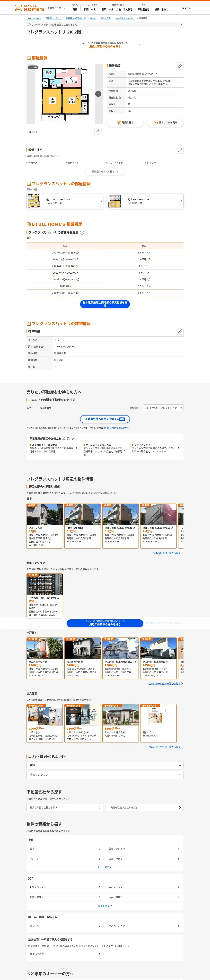
Task: Click リノベーション row
Action: 144,926
